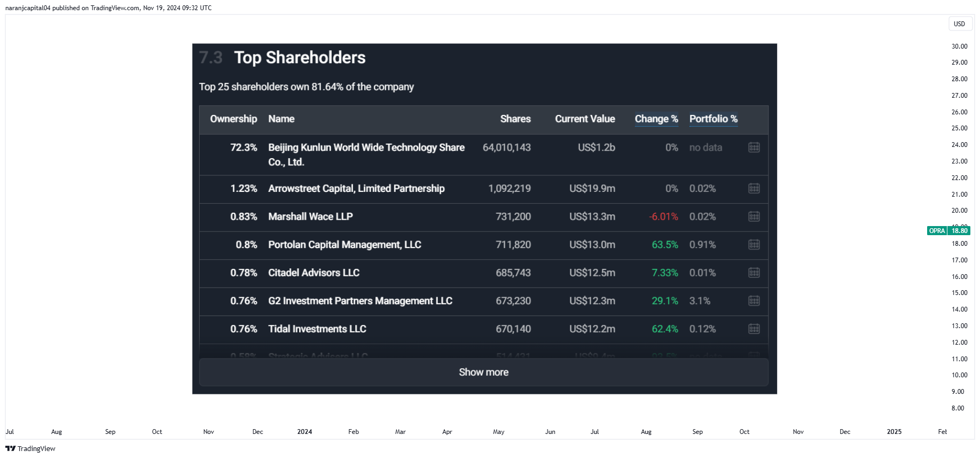The width and height of the screenshot is (980, 458).
Task: Click current value US$12.3m
Action: [592, 301]
